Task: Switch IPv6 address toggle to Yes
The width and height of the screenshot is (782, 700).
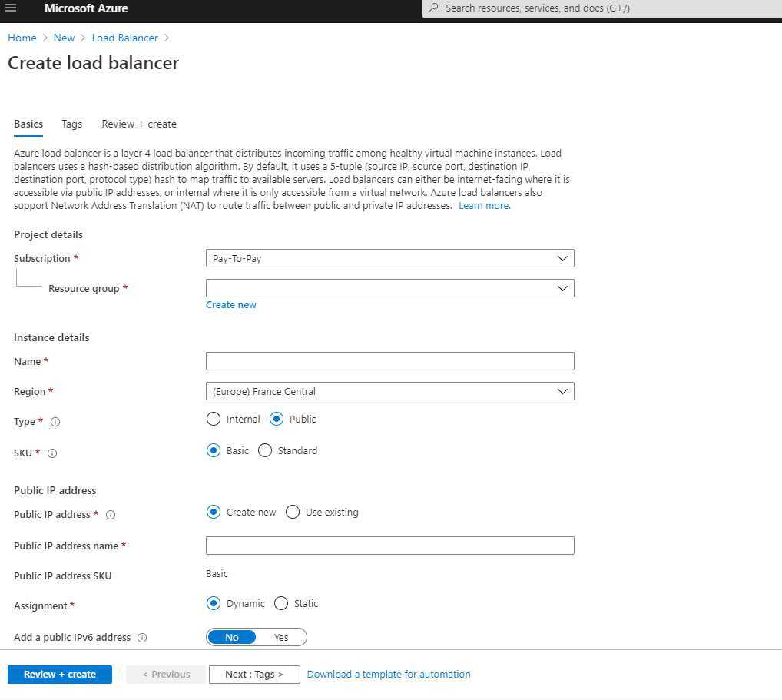Action: point(281,637)
